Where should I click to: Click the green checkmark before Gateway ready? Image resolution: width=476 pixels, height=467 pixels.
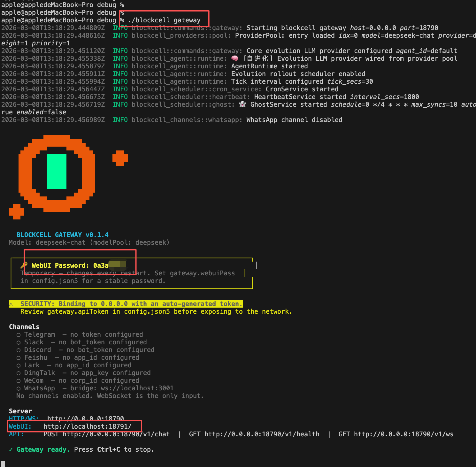11,449
